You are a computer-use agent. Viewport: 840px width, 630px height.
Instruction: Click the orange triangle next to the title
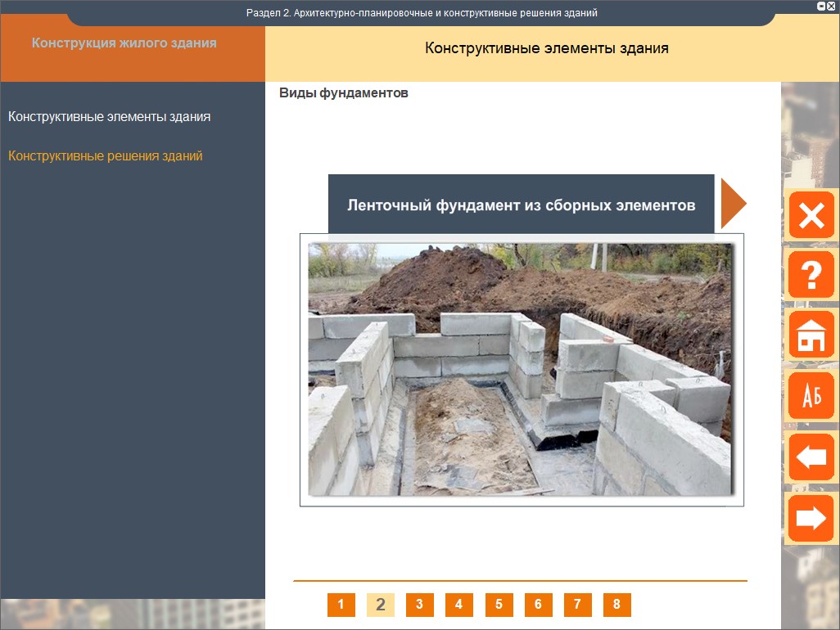733,205
